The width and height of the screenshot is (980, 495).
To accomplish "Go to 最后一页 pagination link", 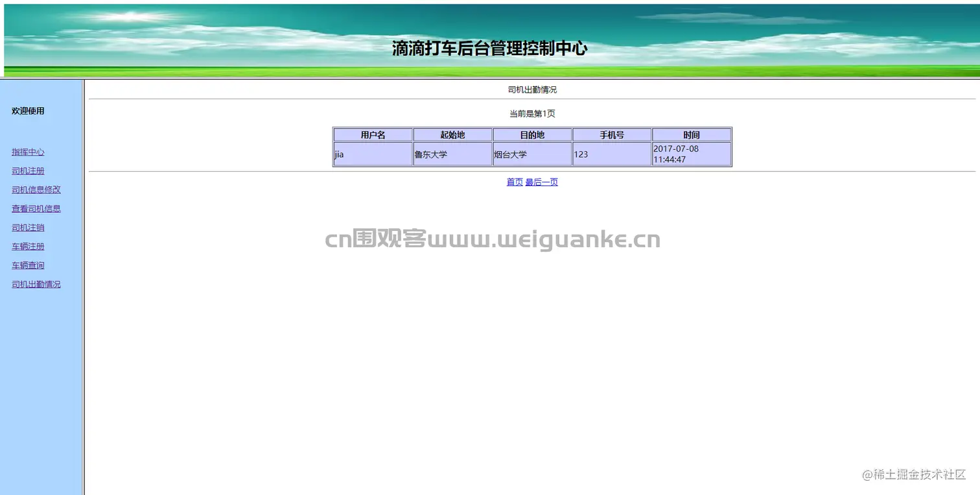I will tap(542, 182).
